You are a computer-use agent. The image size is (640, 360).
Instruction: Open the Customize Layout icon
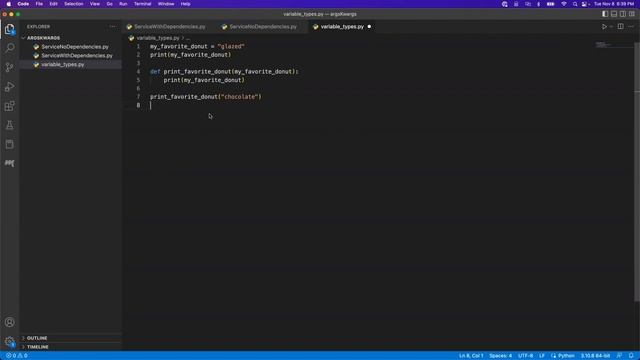pos(632,14)
